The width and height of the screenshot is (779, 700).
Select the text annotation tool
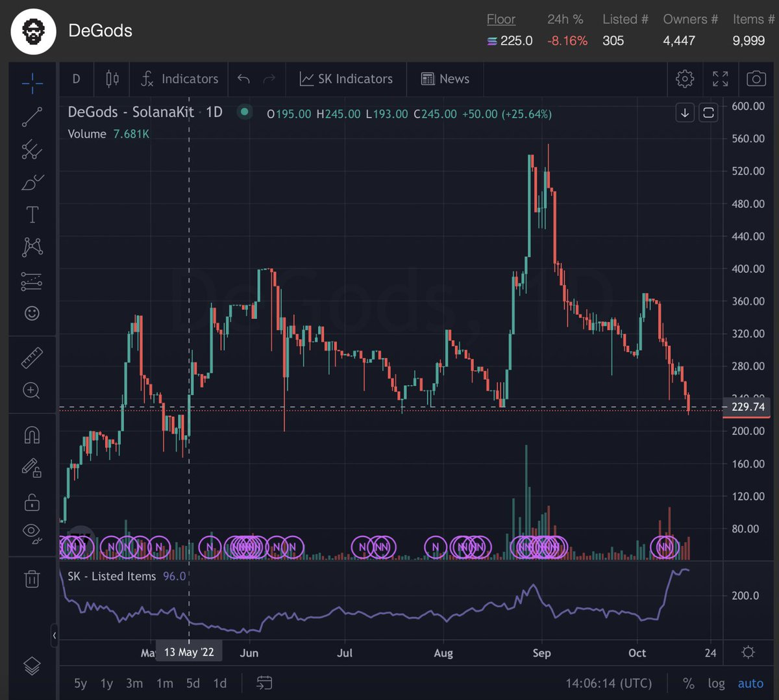(x=32, y=214)
